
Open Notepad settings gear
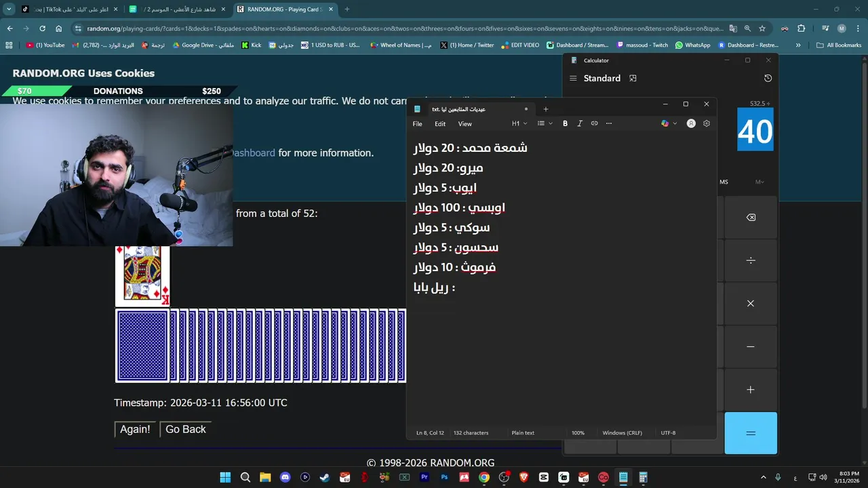707,123
